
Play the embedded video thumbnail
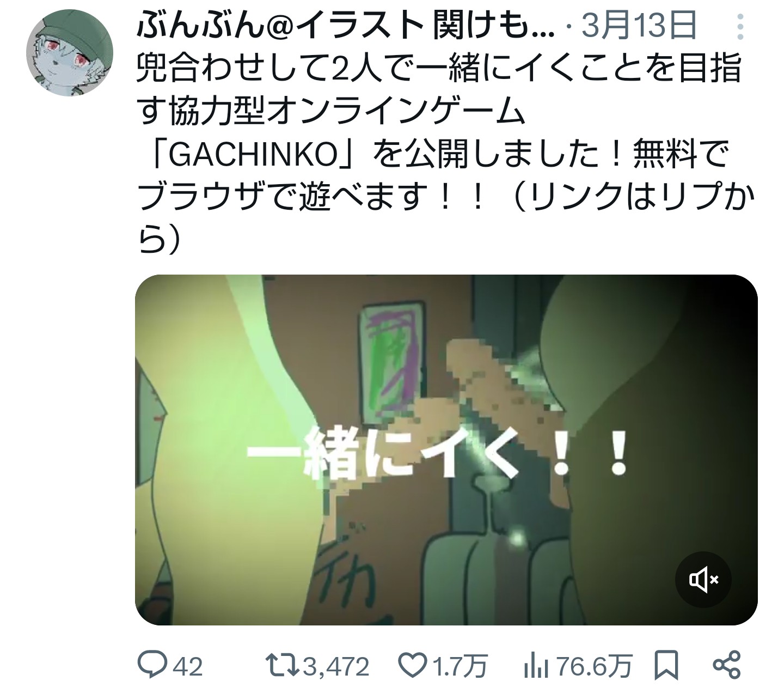[446, 450]
